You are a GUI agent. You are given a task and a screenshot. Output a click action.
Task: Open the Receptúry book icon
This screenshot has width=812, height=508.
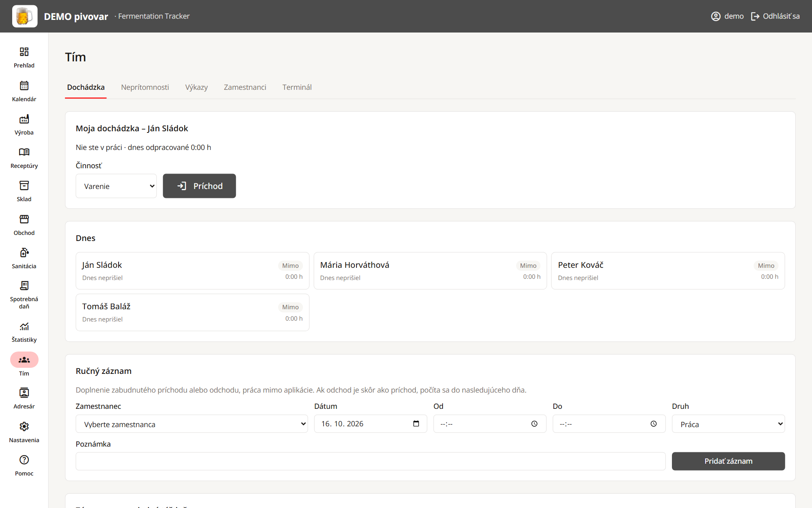(x=24, y=152)
